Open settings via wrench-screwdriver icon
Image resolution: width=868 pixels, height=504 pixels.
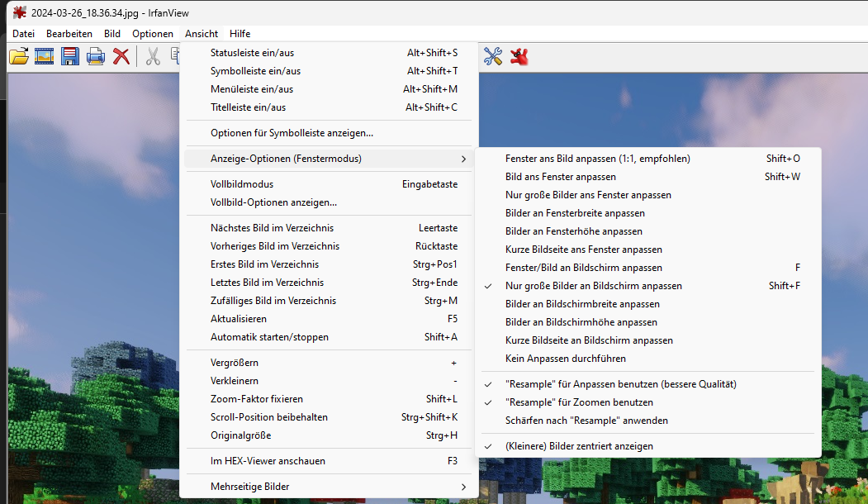(x=493, y=56)
